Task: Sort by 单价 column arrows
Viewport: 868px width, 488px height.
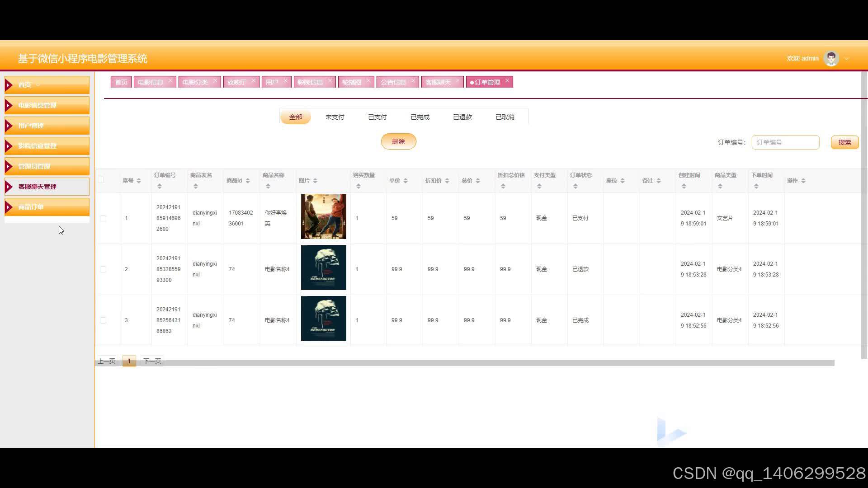Action: (406, 181)
